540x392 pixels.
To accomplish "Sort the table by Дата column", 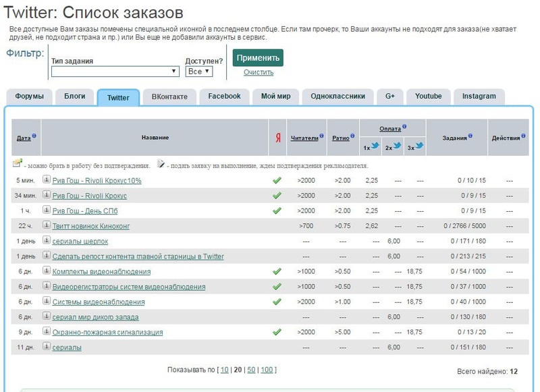I will coord(24,138).
